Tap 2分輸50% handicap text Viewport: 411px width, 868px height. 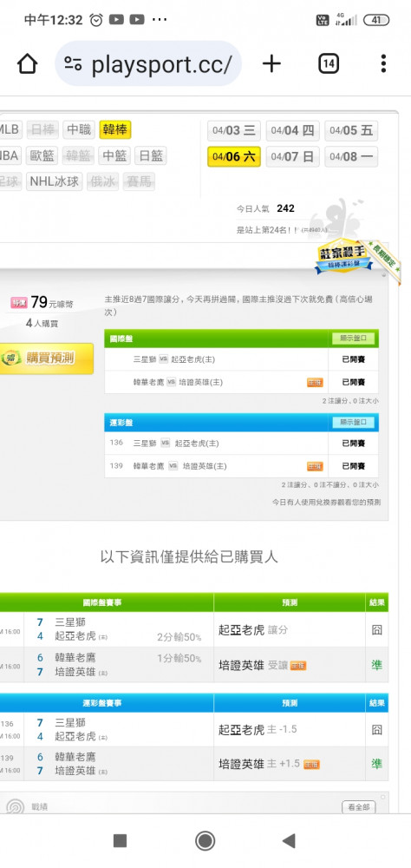[179, 637]
